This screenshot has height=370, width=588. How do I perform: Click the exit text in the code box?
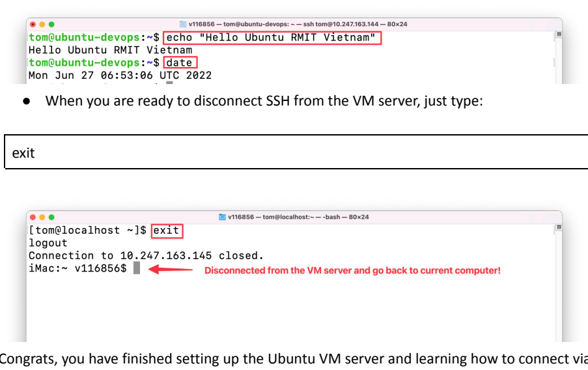pyautogui.click(x=23, y=153)
